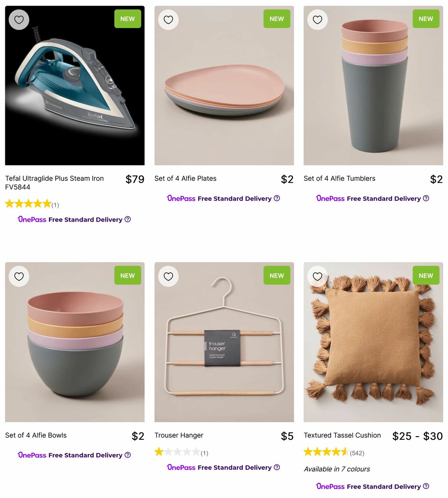View the 542 reviews for Tassel Cushion

[x=357, y=453]
